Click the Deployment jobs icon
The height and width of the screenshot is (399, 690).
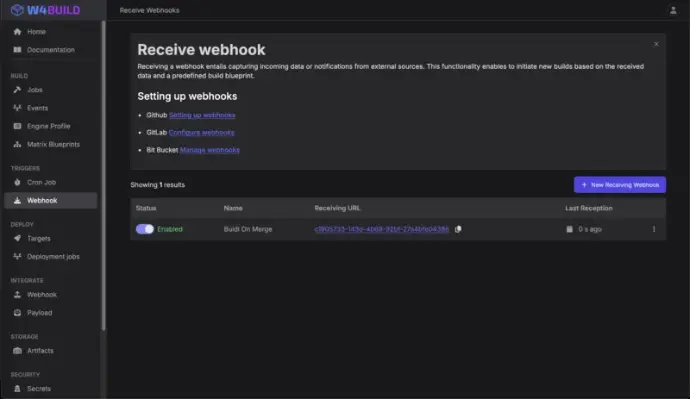pyautogui.click(x=17, y=256)
